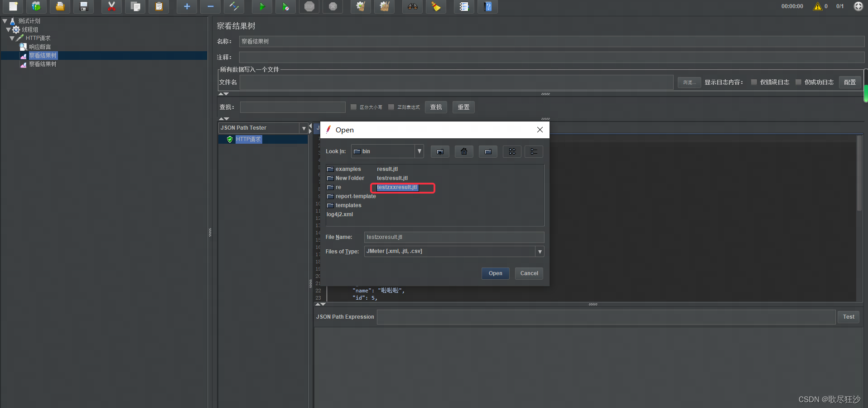The width and height of the screenshot is (868, 408).
Task: Toggle the 正则表达式 checkbox
Action: coord(391,107)
